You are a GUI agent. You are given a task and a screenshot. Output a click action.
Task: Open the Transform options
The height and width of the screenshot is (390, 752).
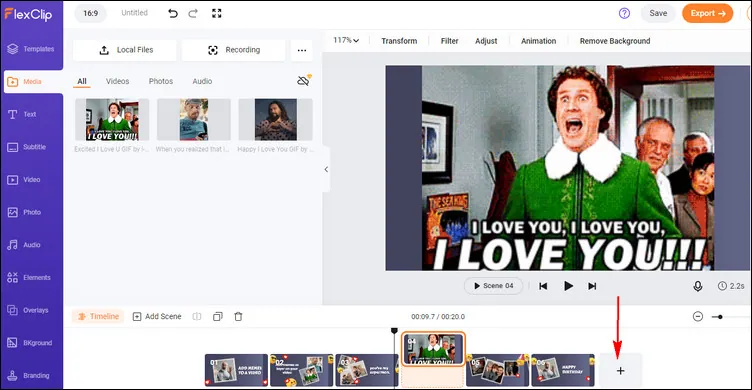399,41
